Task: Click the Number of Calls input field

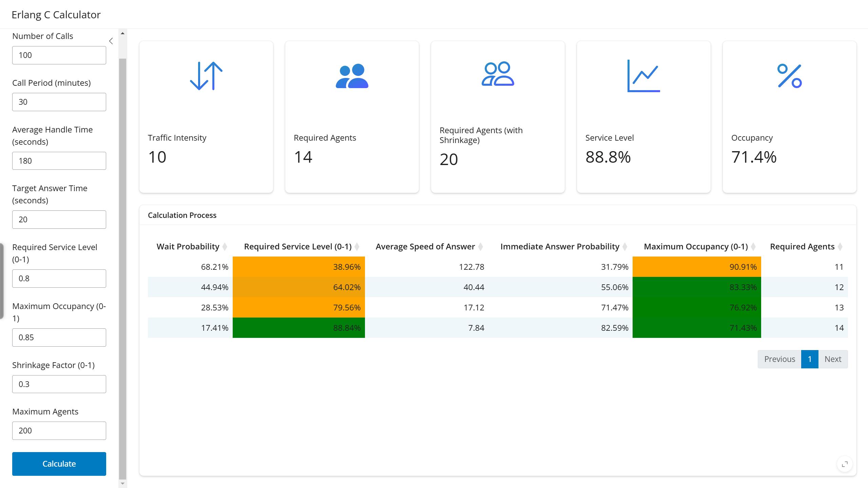Action: click(59, 55)
